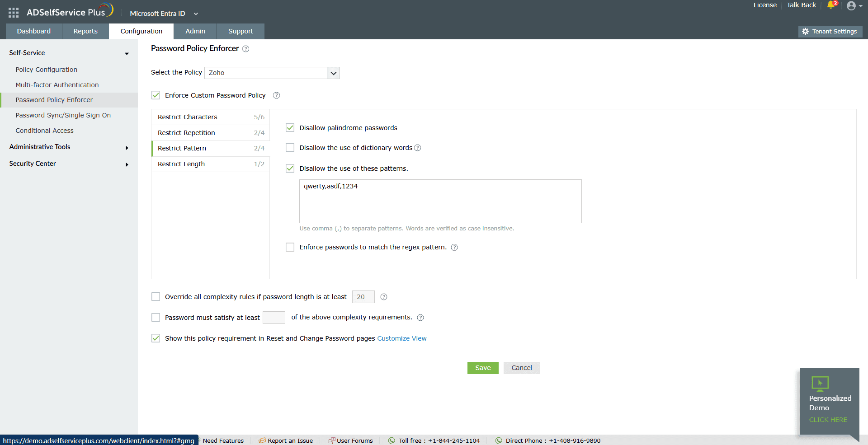This screenshot has height=445, width=868.
Task: Open the apps grid launcher icon
Action: point(14,13)
